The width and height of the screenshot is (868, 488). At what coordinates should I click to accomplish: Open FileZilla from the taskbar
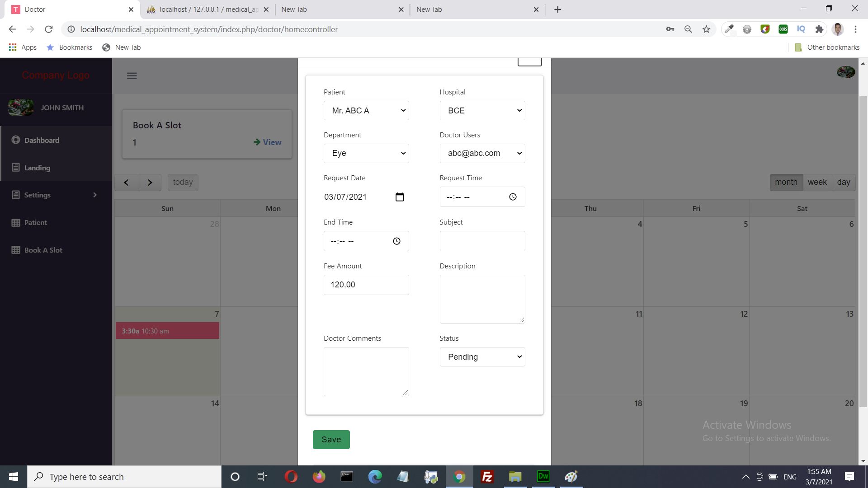coord(487,477)
